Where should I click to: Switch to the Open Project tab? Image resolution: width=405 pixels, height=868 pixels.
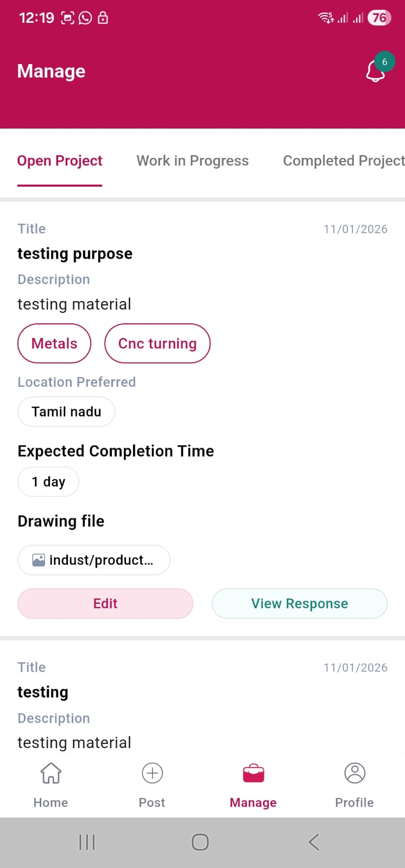point(60,161)
